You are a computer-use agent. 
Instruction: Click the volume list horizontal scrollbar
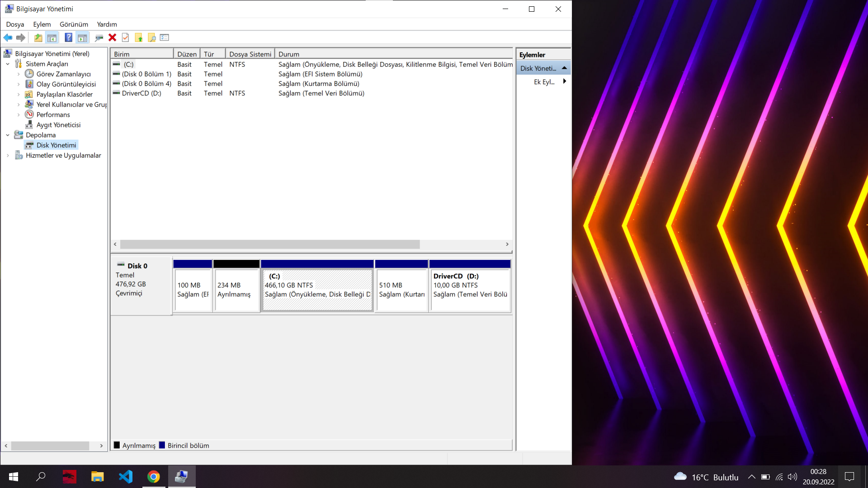click(x=270, y=244)
